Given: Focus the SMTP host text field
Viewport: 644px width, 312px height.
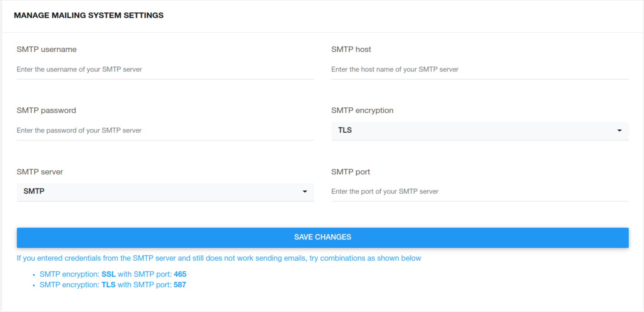Looking at the screenshot, I should click(x=480, y=69).
